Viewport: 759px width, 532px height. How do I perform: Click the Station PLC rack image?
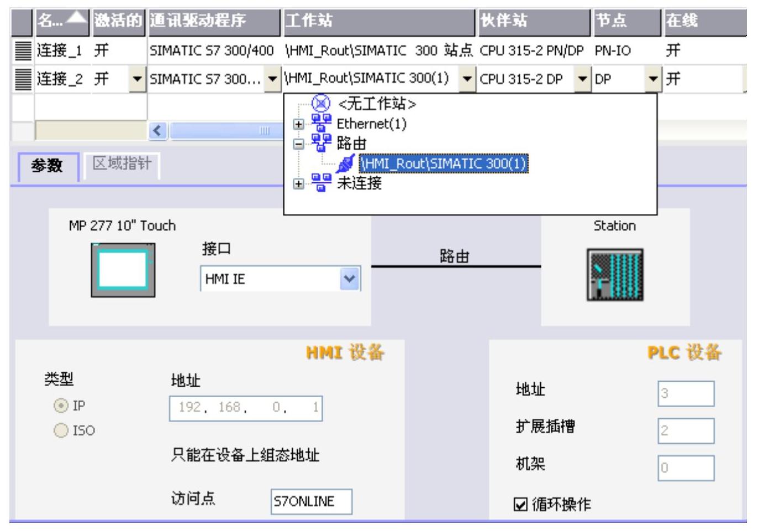click(615, 275)
